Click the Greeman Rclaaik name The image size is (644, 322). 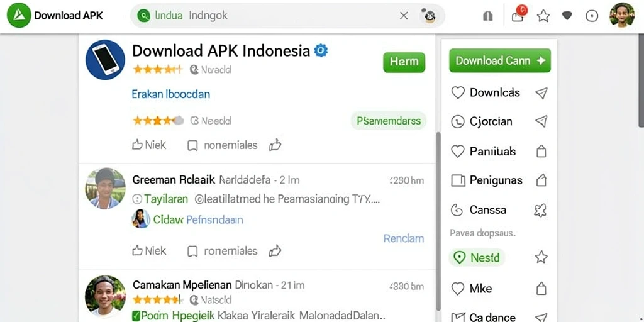174,179
